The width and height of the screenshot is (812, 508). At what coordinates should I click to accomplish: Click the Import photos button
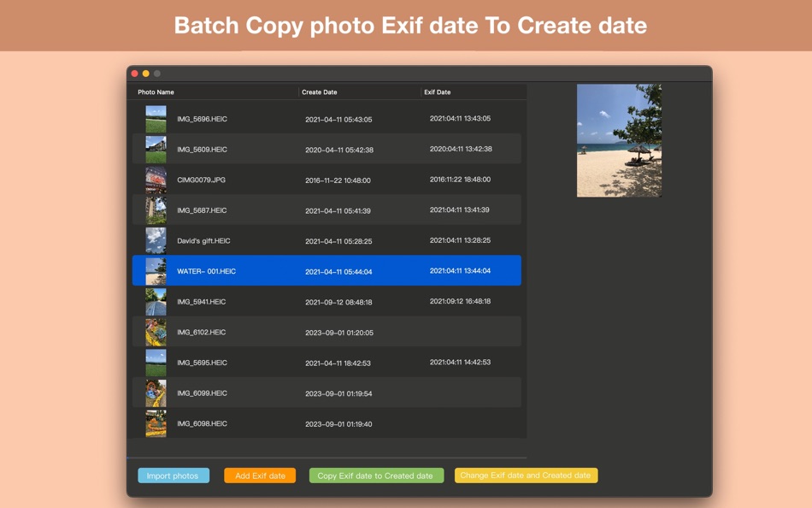tap(174, 476)
